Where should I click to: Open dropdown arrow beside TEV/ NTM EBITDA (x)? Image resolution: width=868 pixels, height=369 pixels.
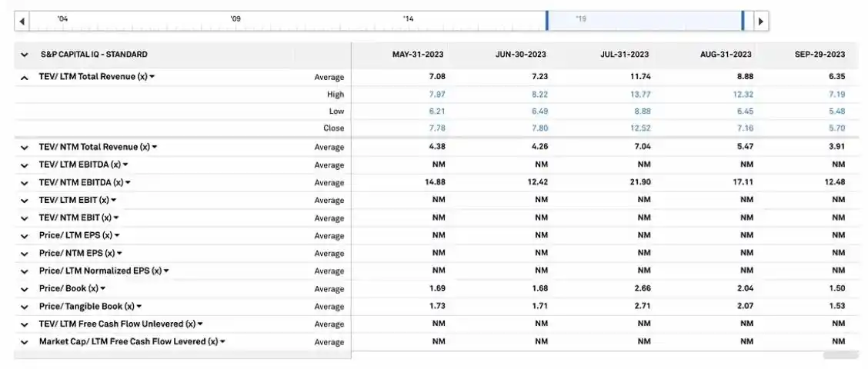pos(128,183)
